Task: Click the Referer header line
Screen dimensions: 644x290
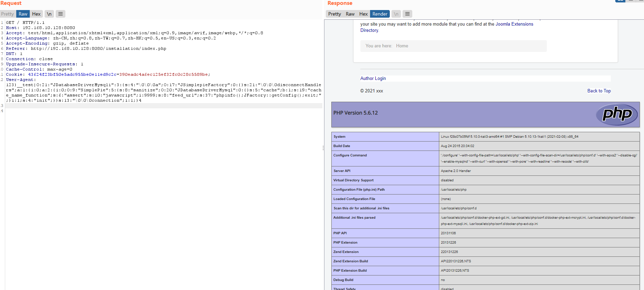Action: click(86, 48)
